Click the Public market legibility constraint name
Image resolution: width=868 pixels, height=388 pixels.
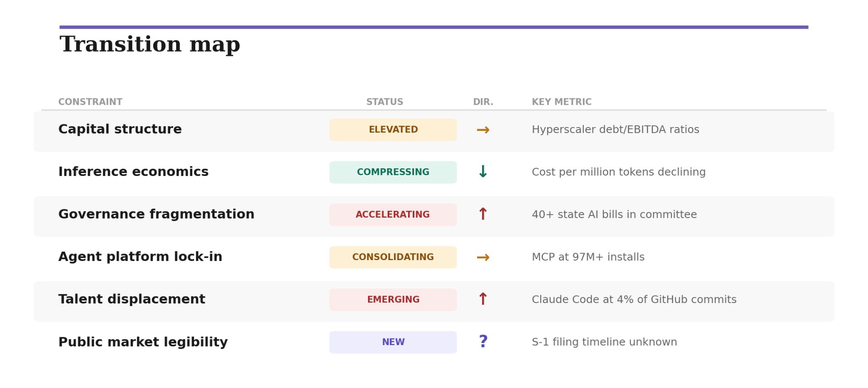point(143,342)
